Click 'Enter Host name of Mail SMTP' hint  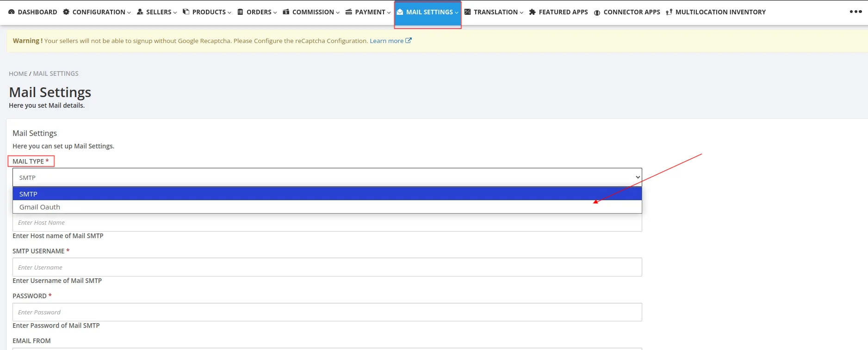[x=58, y=236]
